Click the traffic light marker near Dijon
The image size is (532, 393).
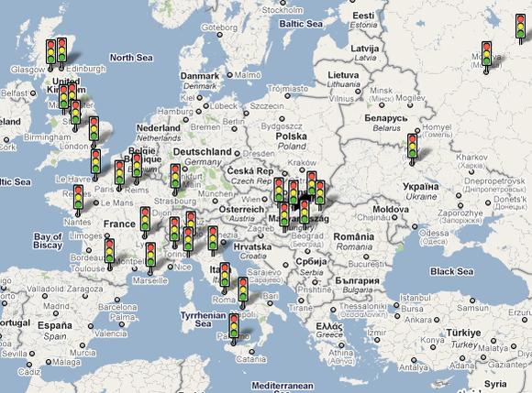point(145,219)
